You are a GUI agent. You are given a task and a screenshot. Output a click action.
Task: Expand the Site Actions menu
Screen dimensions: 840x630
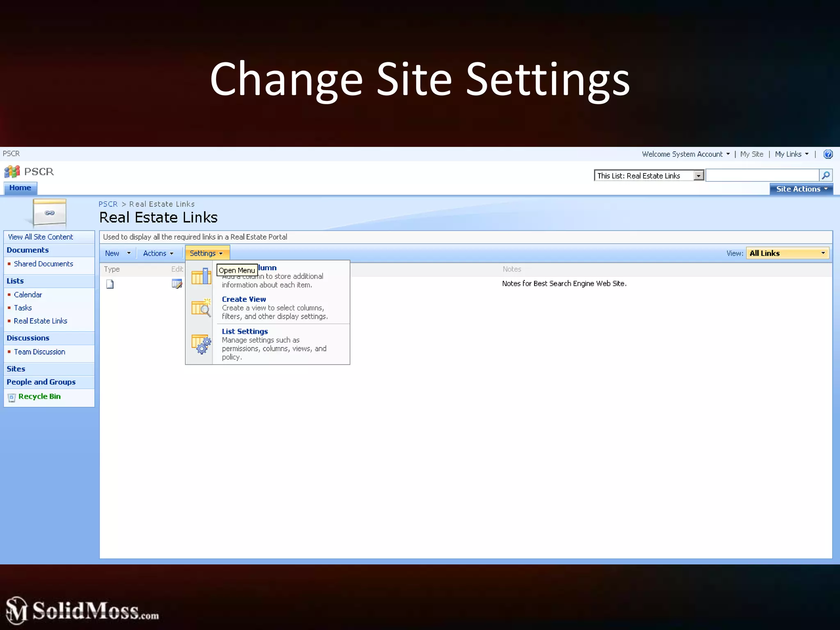click(801, 189)
